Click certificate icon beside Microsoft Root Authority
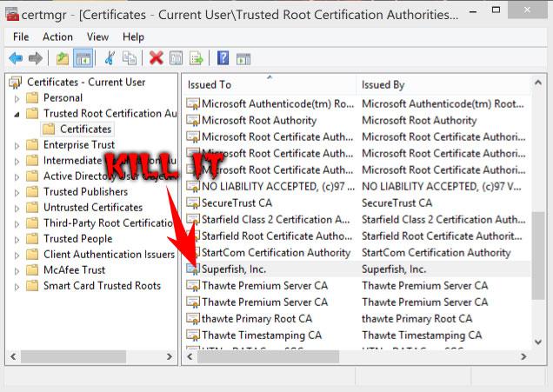This screenshot has height=392, width=553. click(x=193, y=121)
